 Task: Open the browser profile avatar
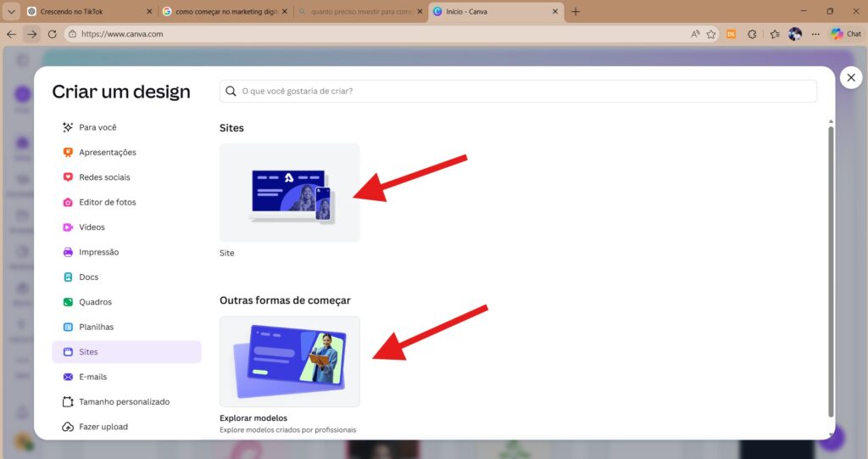tap(795, 34)
